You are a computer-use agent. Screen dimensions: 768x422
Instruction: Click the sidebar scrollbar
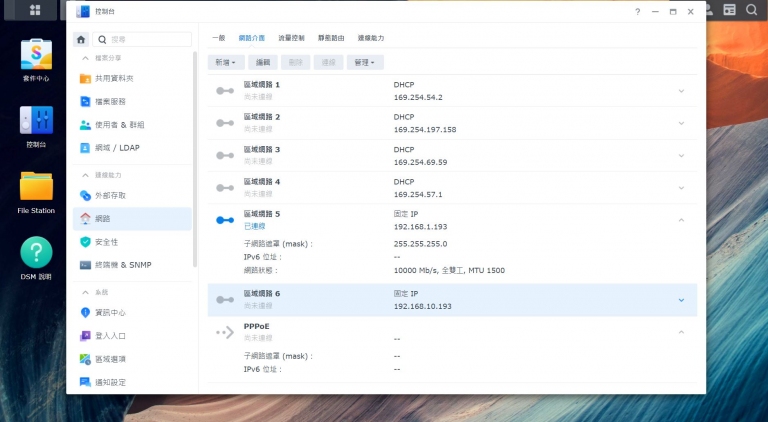(x=195, y=159)
